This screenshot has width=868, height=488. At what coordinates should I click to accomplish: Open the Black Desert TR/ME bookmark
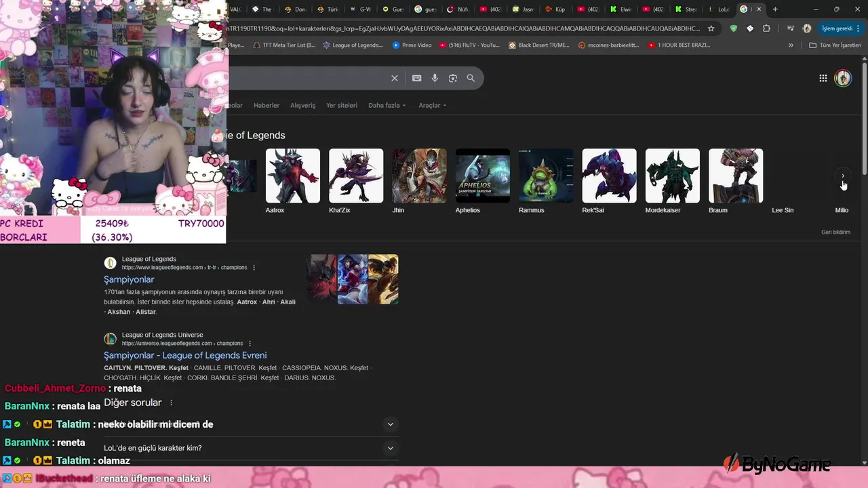click(x=538, y=45)
